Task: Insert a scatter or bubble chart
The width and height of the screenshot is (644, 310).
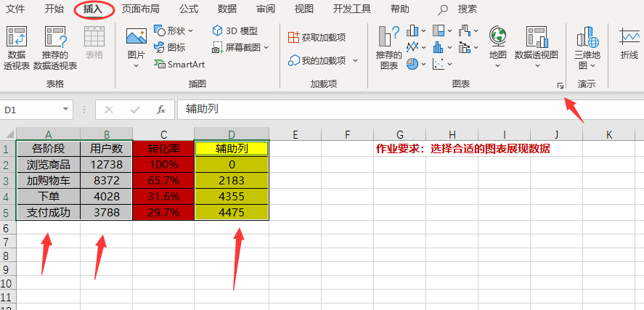Action: coord(439,64)
